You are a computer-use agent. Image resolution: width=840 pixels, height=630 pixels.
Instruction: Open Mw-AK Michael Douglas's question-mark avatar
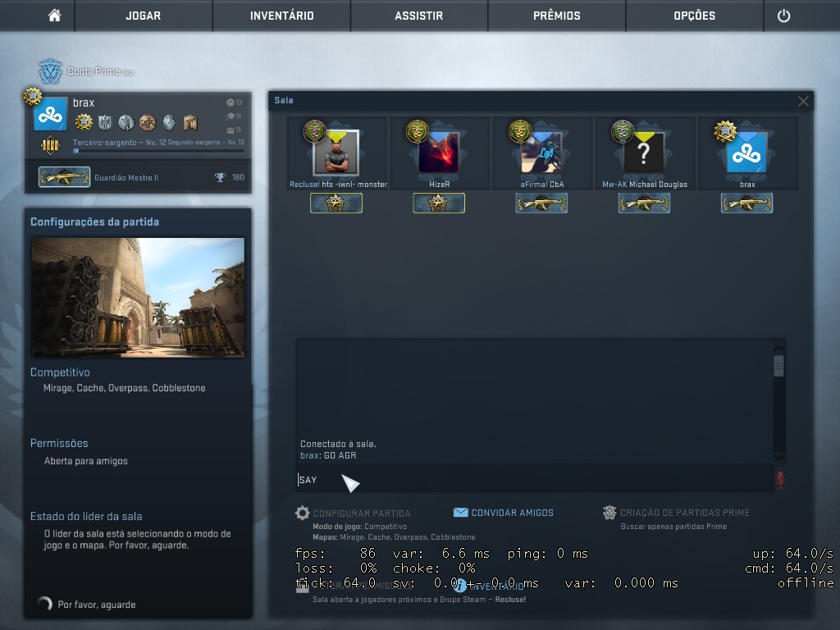coord(644,153)
